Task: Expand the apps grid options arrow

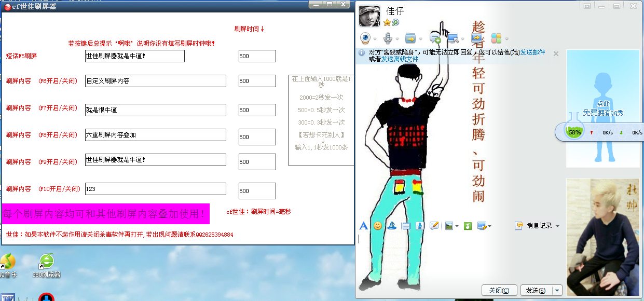Action: (x=506, y=38)
